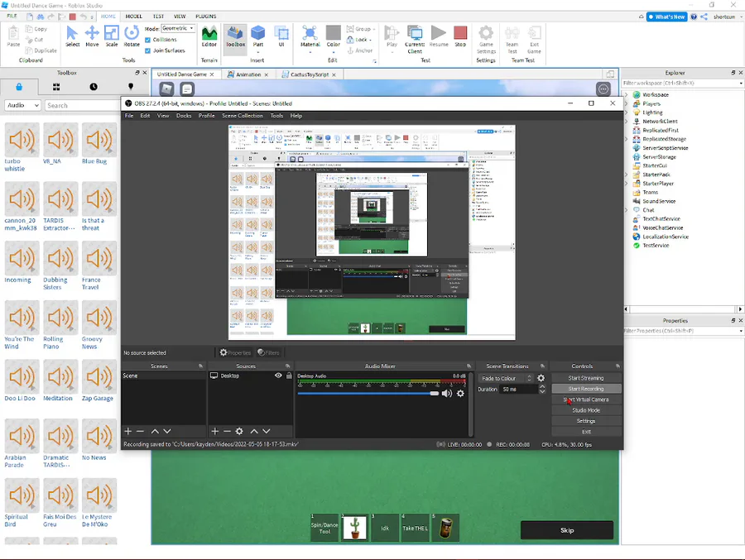This screenshot has height=560, width=745.
Task: Toggle Lock on selected parts
Action: pos(358,40)
